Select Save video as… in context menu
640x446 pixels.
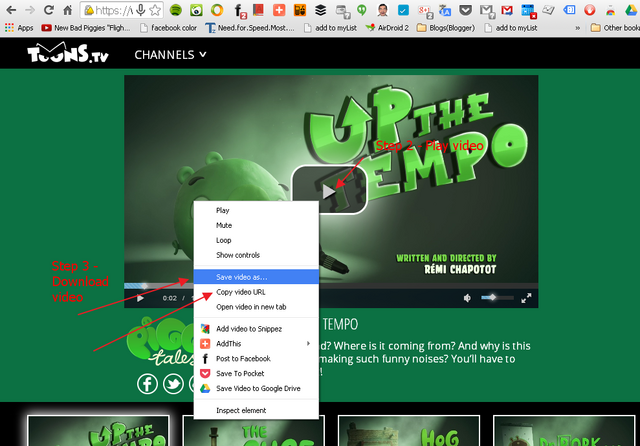[x=256, y=277]
